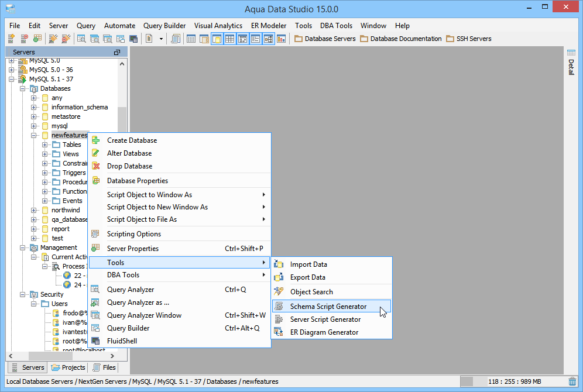The height and width of the screenshot is (392, 583).
Task: Open the Visual Analytics menu
Action: coord(218,26)
